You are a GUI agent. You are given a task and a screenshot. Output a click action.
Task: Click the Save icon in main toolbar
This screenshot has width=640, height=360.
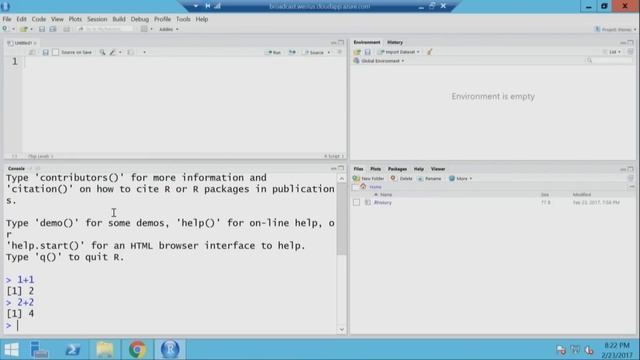(42, 29)
